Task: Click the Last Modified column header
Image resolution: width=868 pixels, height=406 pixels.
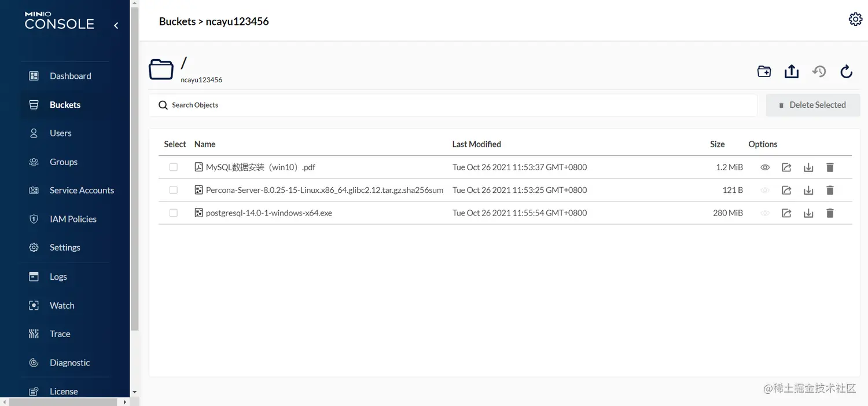Action: click(477, 144)
